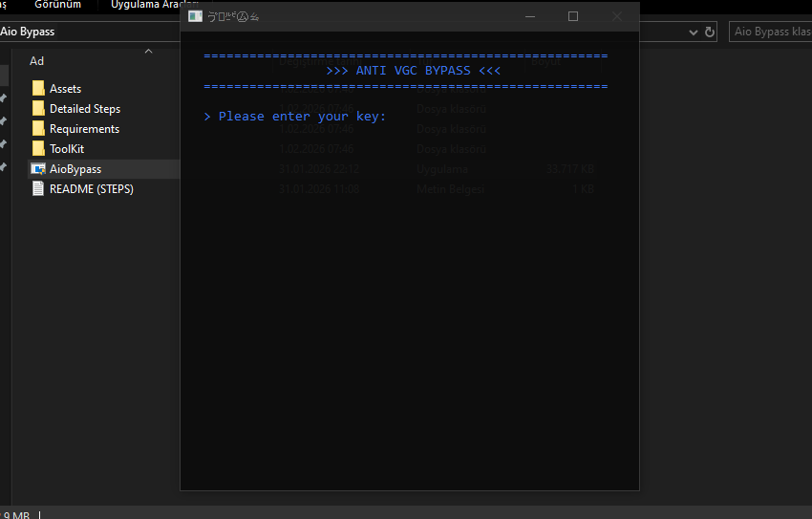812x519 pixels.
Task: Refresh the Aio Bypass folder view
Action: coord(710,32)
